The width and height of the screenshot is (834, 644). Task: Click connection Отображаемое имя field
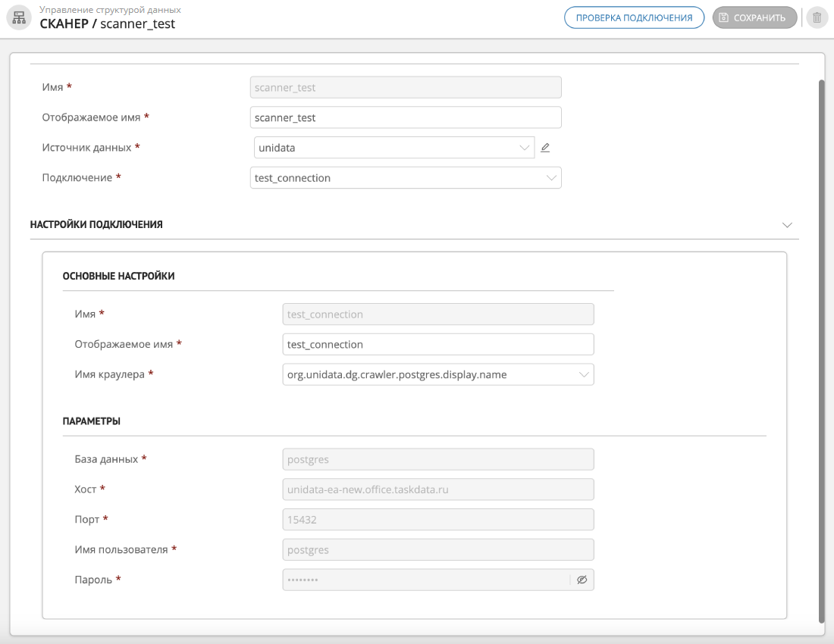coord(437,344)
